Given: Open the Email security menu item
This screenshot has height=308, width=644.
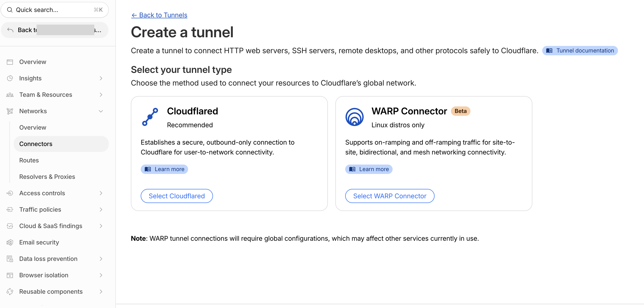Looking at the screenshot, I should pos(55,242).
